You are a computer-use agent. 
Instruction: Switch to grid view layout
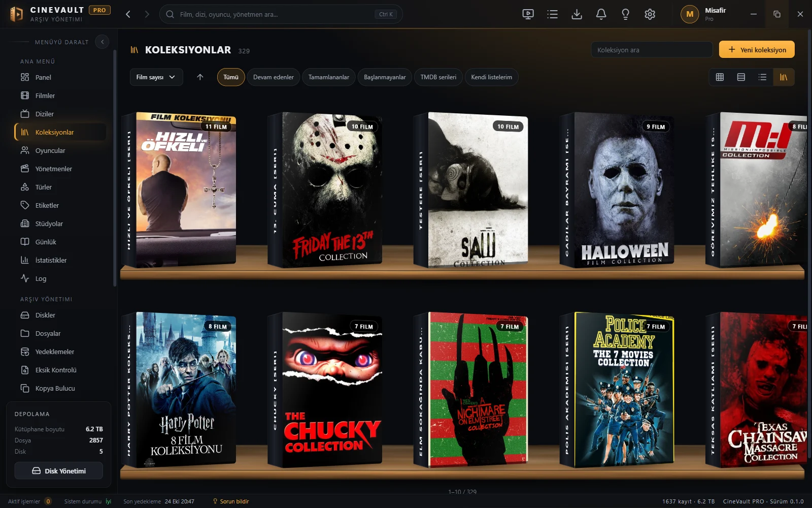point(720,77)
